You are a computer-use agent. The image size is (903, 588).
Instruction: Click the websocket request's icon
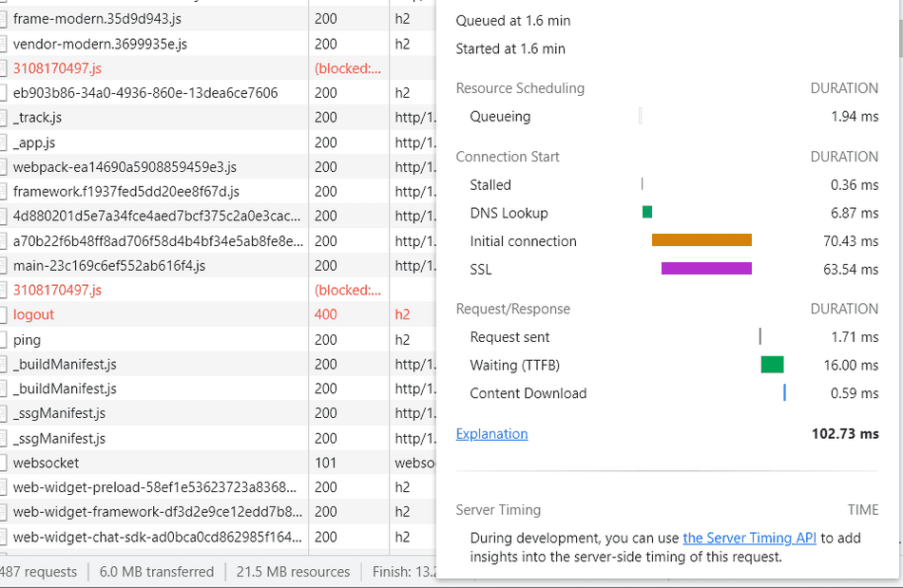6,463
